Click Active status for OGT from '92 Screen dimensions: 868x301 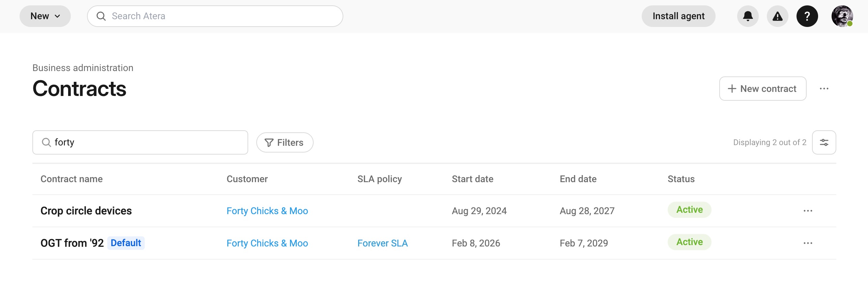coord(690,242)
